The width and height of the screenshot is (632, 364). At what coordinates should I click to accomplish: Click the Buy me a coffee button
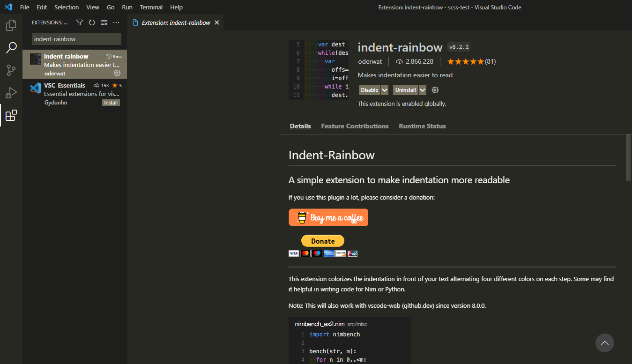click(328, 217)
